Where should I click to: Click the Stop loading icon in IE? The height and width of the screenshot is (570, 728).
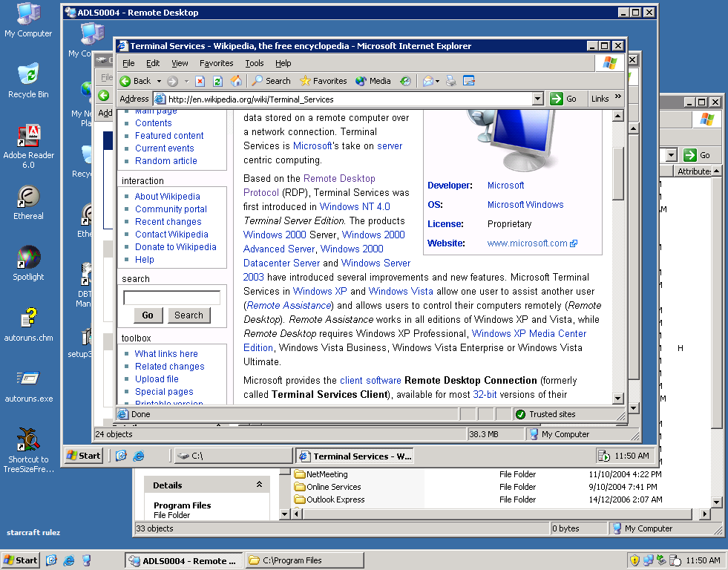[200, 81]
